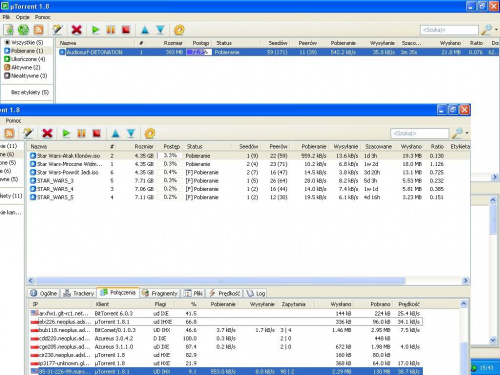Open RSS icon in front window toolbar
The image size is (500, 375).
pyautogui.click(x=9, y=133)
